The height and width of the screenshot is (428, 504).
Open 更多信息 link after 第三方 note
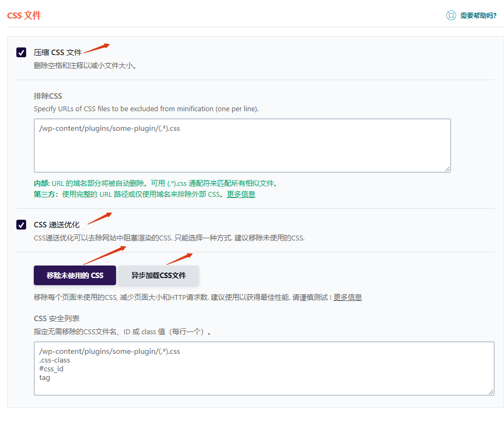tap(241, 194)
